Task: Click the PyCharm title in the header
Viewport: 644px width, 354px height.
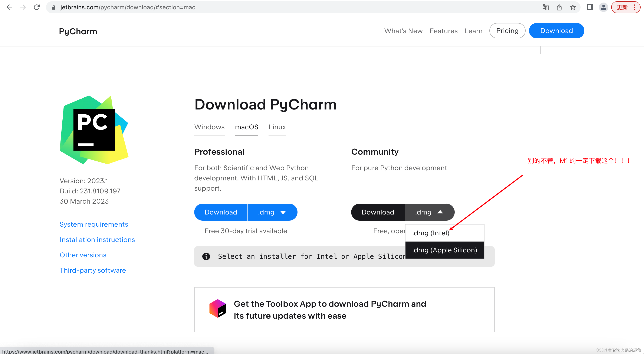Action: [x=78, y=31]
